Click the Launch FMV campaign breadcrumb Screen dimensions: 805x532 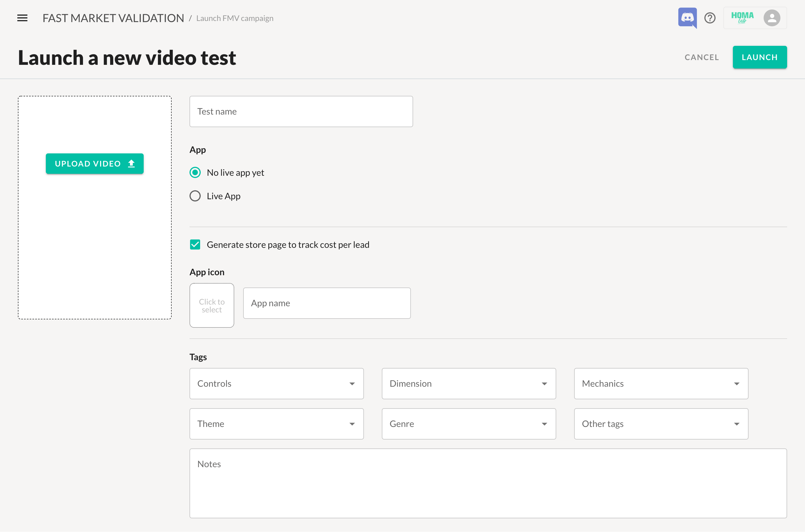click(x=235, y=18)
